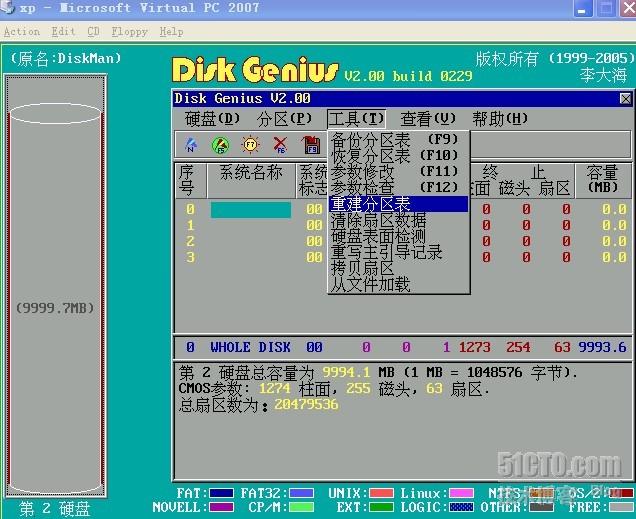
Task: Open the Virtual PC Help menu
Action: tap(171, 32)
